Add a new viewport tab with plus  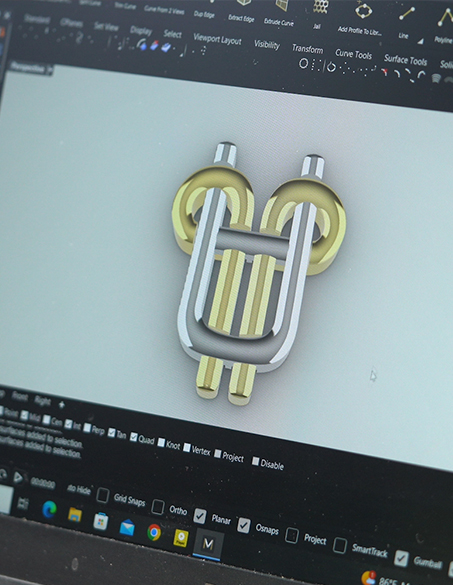coord(62,404)
